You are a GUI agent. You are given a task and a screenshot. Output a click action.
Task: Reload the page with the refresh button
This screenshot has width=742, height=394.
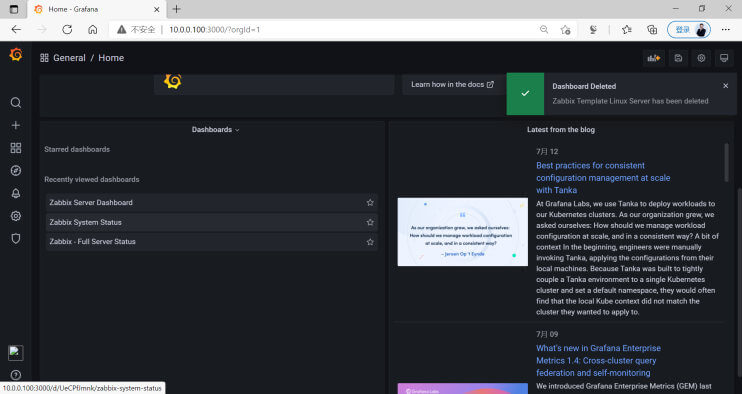pyautogui.click(x=67, y=29)
